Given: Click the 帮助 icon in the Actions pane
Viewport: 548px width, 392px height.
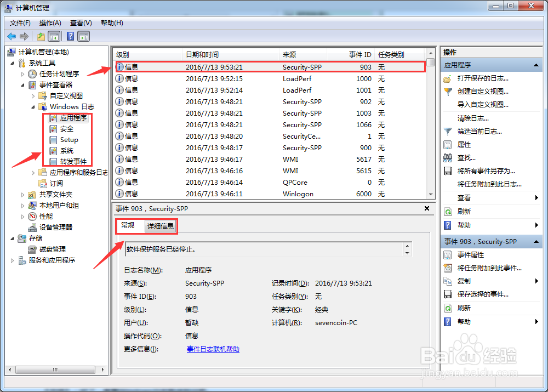Looking at the screenshot, I should click(x=448, y=225).
